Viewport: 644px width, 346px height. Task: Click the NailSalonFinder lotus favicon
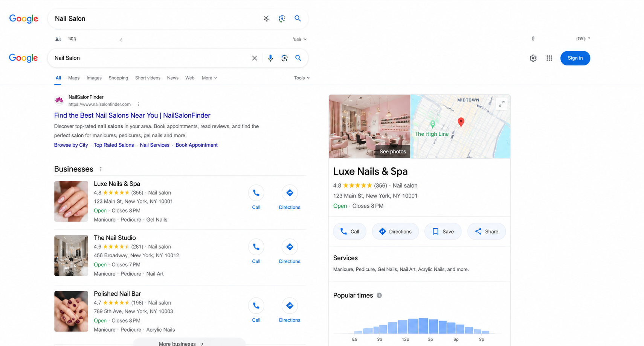[x=59, y=100]
